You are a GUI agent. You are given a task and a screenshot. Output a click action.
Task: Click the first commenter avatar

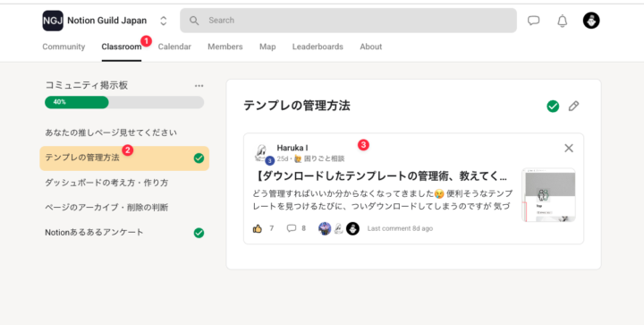click(x=325, y=228)
